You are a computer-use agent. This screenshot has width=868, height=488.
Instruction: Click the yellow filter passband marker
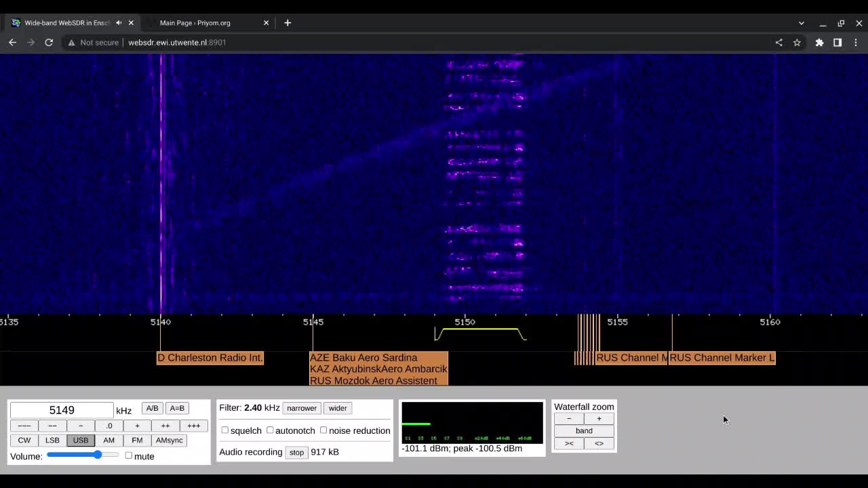coord(480,333)
